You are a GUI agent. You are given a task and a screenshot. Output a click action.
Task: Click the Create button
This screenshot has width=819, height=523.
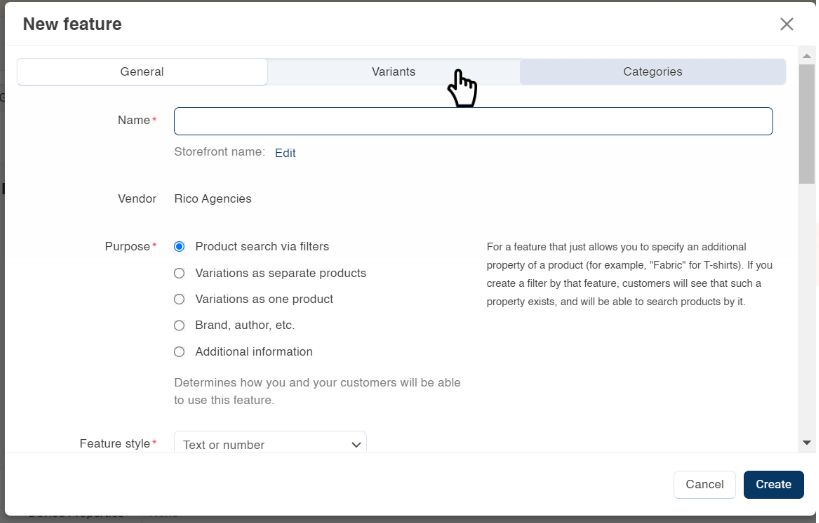773,484
